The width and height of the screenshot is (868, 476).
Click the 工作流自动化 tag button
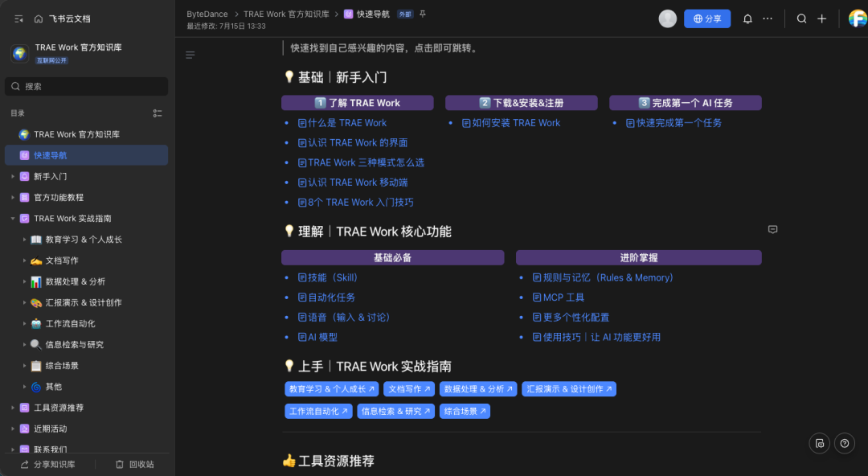pyautogui.click(x=318, y=411)
